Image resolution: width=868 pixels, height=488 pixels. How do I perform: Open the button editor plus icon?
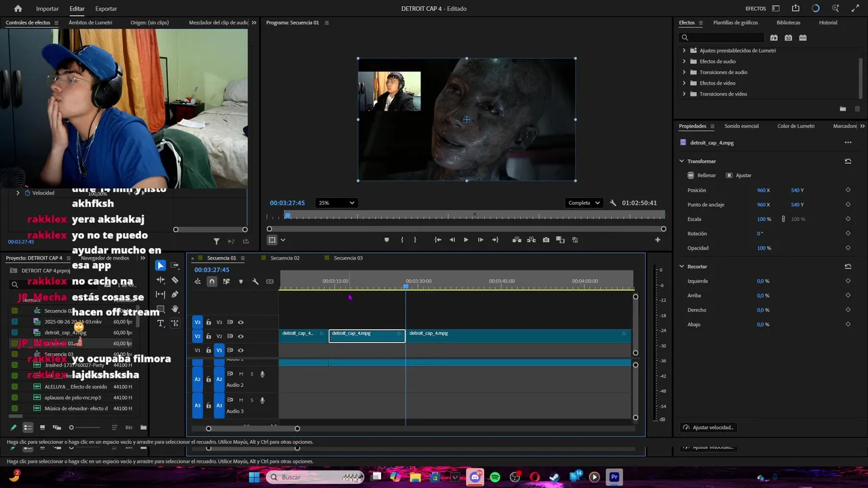657,240
